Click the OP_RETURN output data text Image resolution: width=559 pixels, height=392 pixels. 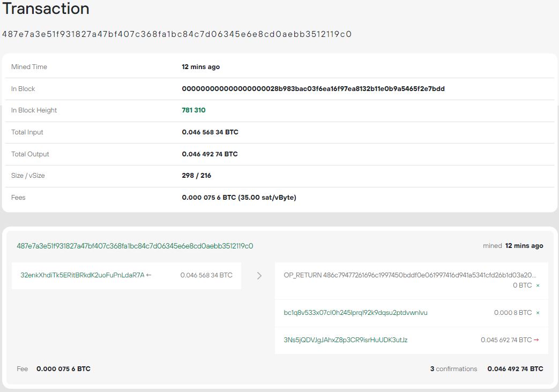tap(409, 275)
